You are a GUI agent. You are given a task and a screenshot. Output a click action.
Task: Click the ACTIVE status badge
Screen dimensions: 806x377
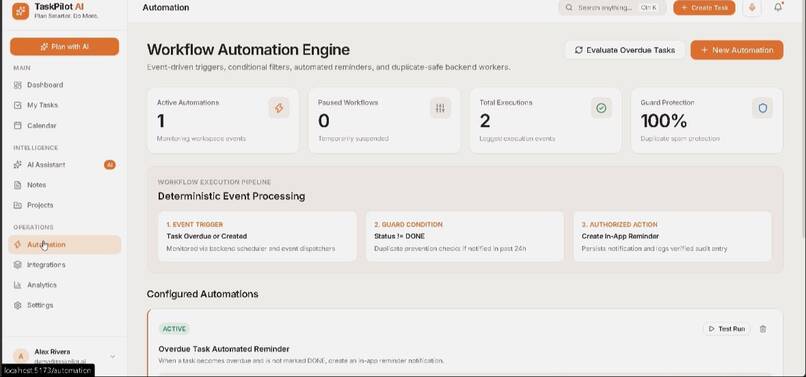point(174,329)
